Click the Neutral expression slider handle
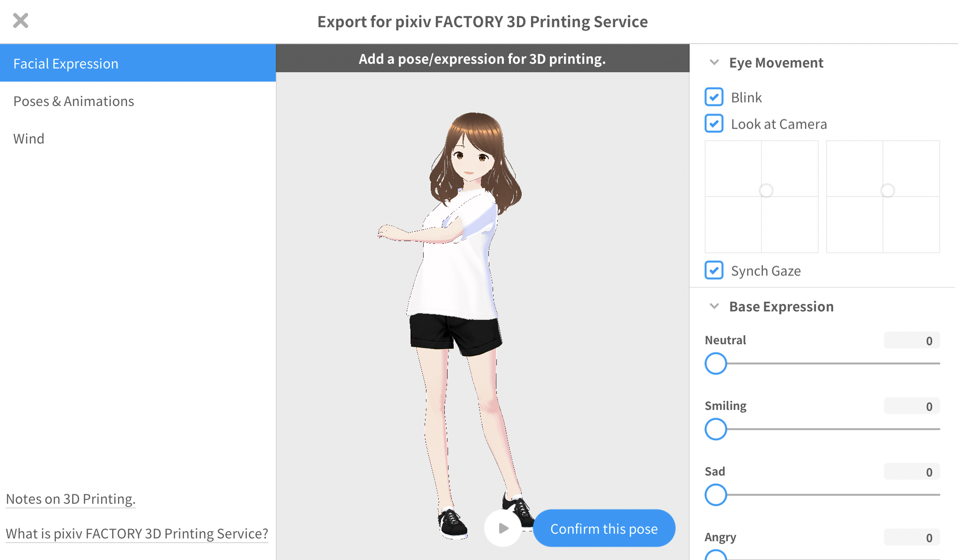 pyautogui.click(x=716, y=363)
